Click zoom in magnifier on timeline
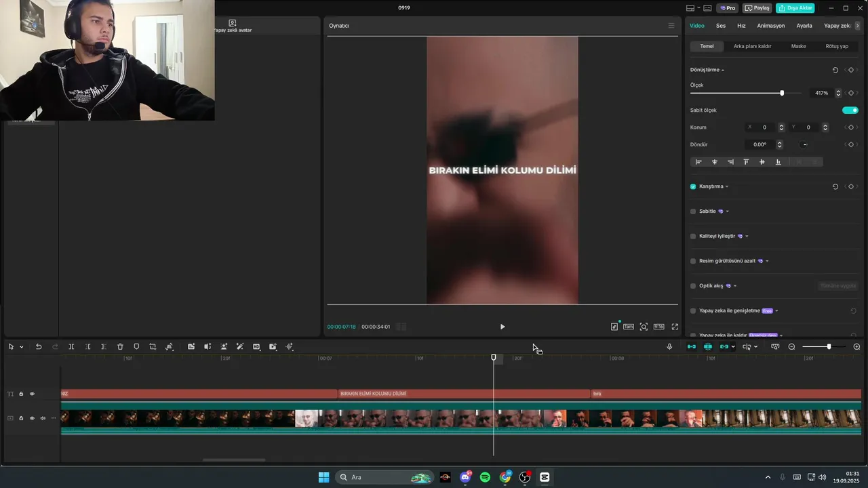The width and height of the screenshot is (868, 488). tap(856, 346)
